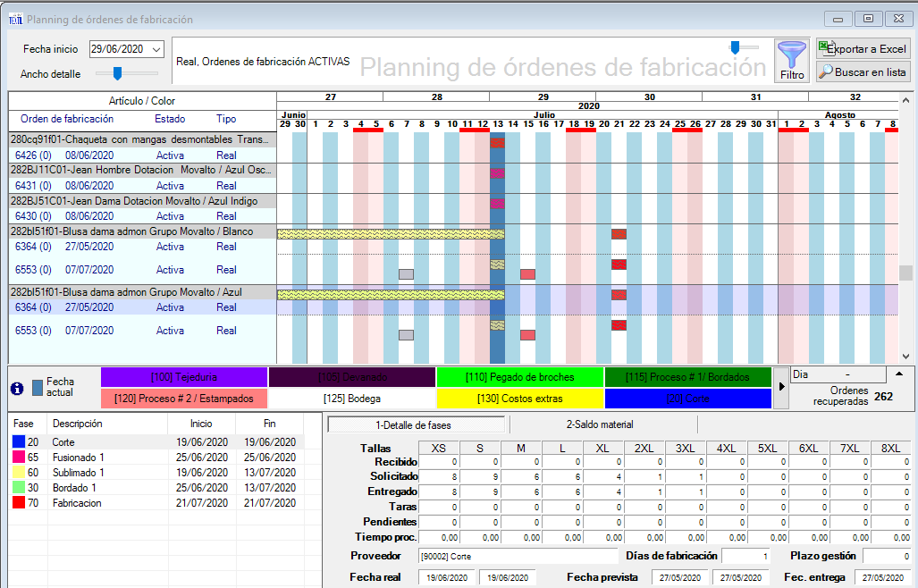Image resolution: width=918 pixels, height=588 pixels.
Task: Click the Exportar a Excel button
Action: (x=862, y=46)
